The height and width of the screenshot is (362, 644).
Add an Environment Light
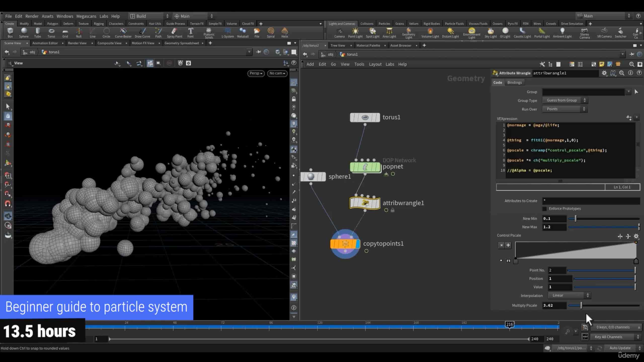tap(472, 33)
